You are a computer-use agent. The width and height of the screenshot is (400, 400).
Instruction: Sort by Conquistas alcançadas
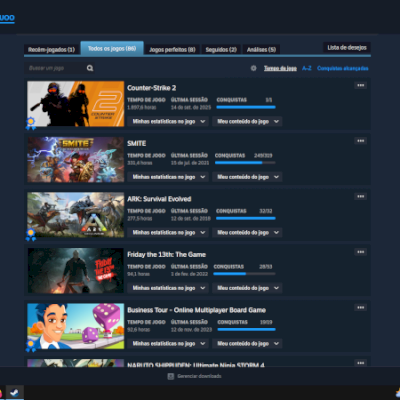pos(343,68)
